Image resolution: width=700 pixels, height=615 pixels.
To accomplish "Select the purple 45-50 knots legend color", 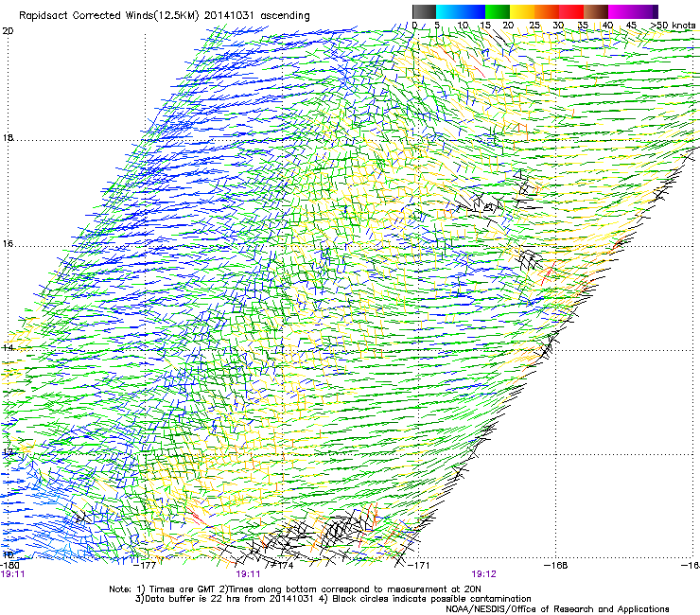I will click(x=645, y=12).
